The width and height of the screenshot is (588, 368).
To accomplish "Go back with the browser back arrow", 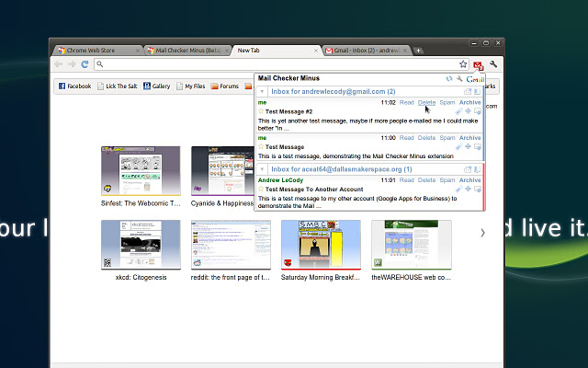I will (x=59, y=64).
